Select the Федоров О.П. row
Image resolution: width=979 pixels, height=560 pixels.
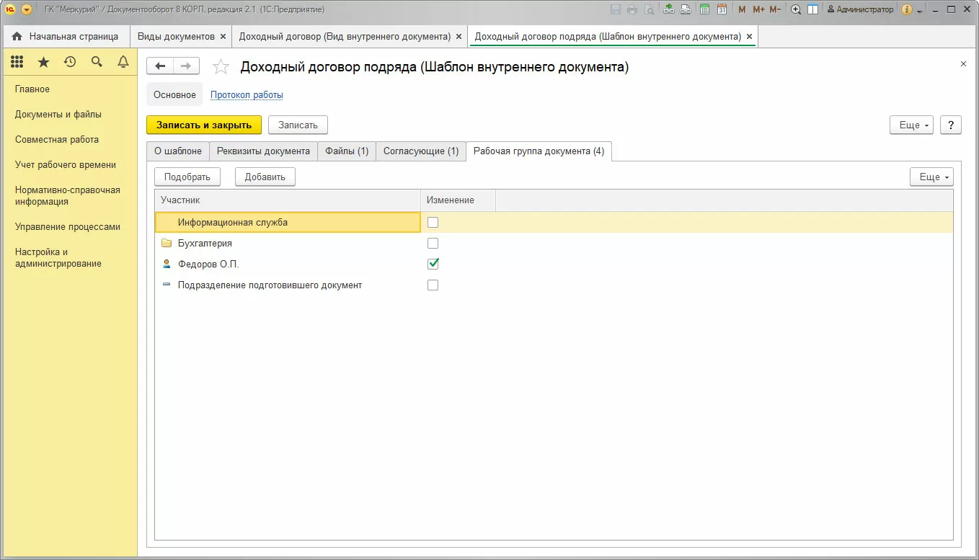554,264
